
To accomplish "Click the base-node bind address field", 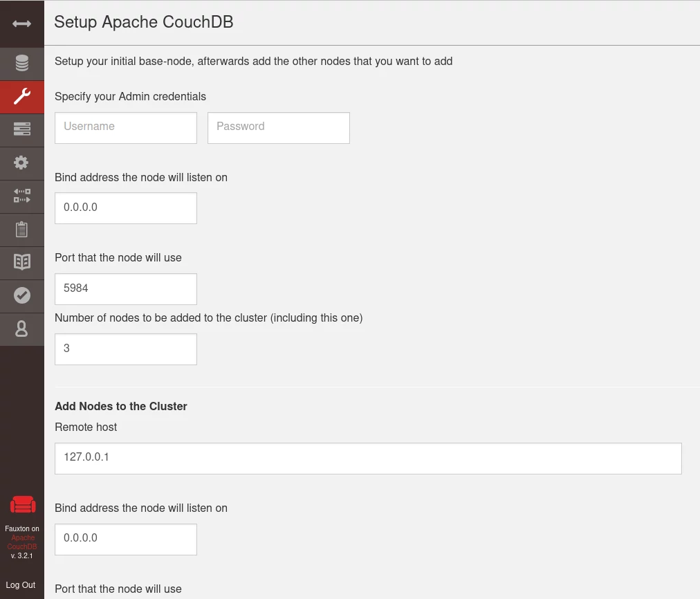I will coord(125,208).
